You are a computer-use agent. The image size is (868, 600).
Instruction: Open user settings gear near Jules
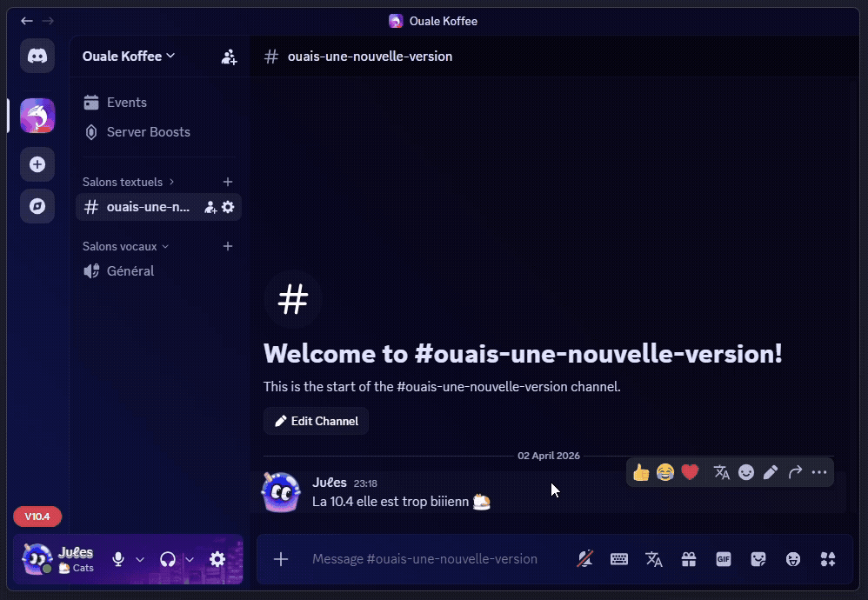217,559
